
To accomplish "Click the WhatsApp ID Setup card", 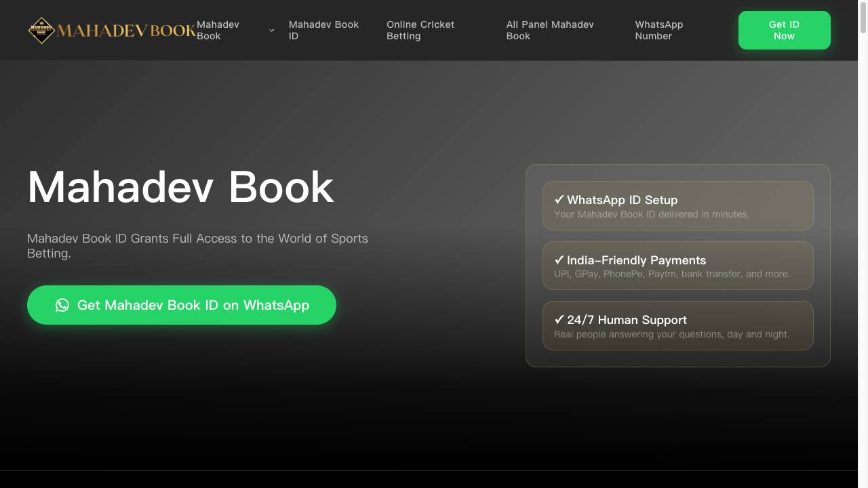I will coord(678,205).
